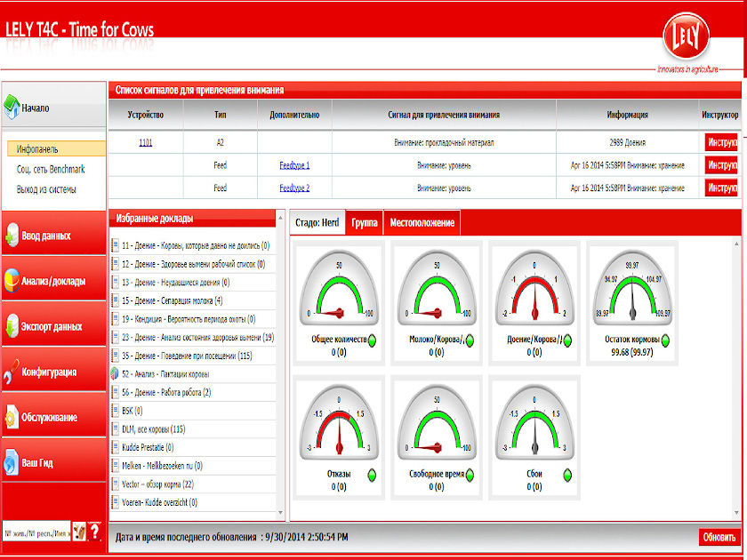This screenshot has height=560, width=747.
Task: Click the LELY logo in the header
Action: pyautogui.click(x=686, y=37)
